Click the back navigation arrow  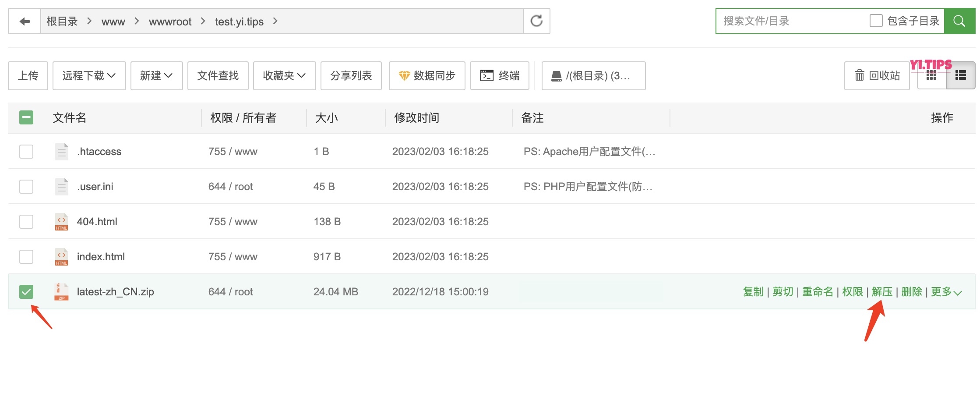(x=25, y=21)
